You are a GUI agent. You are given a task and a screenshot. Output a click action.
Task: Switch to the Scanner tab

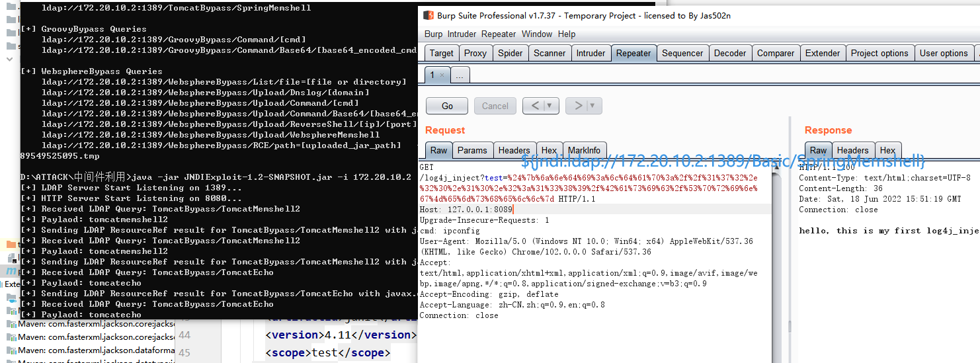point(550,53)
